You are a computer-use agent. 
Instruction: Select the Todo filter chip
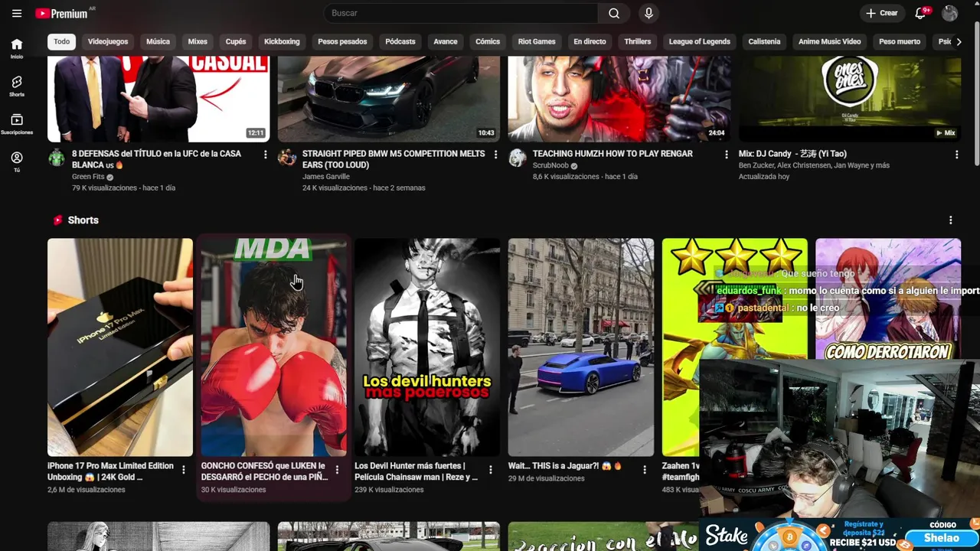tap(62, 41)
